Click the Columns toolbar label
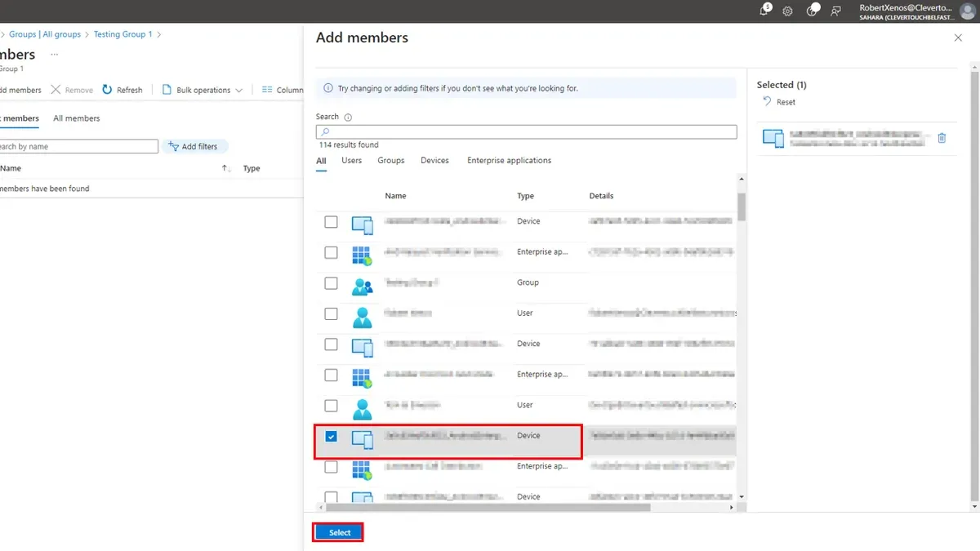Screen dimensions: 980x551 (290, 90)
